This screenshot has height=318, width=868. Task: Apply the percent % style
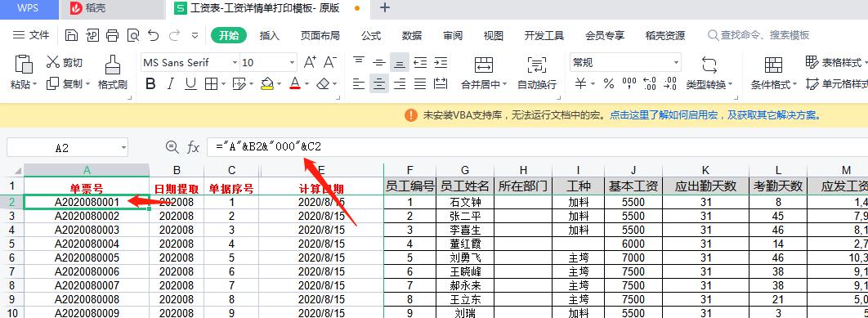click(609, 84)
